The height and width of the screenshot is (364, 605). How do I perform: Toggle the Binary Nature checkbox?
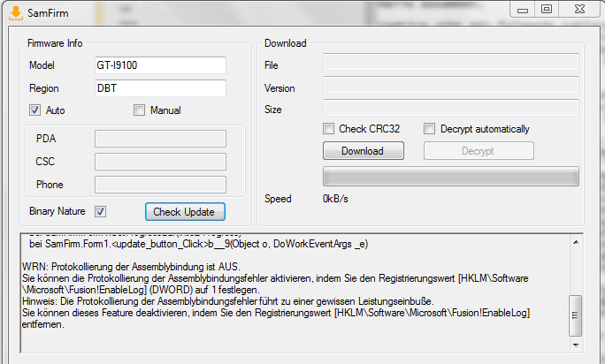tap(100, 211)
